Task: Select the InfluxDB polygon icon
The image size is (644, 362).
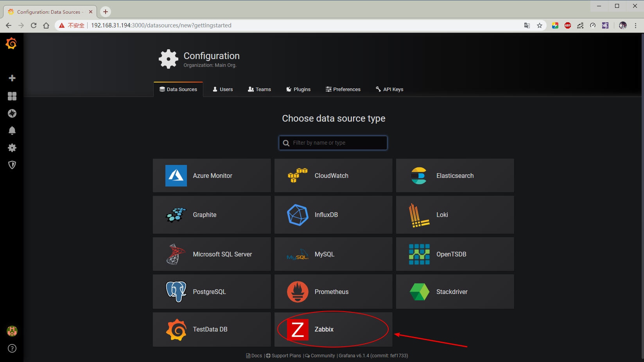Action: click(x=298, y=215)
